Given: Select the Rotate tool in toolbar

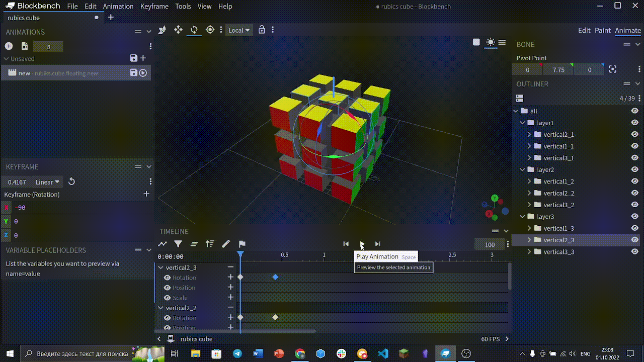Looking at the screenshot, I should (194, 30).
